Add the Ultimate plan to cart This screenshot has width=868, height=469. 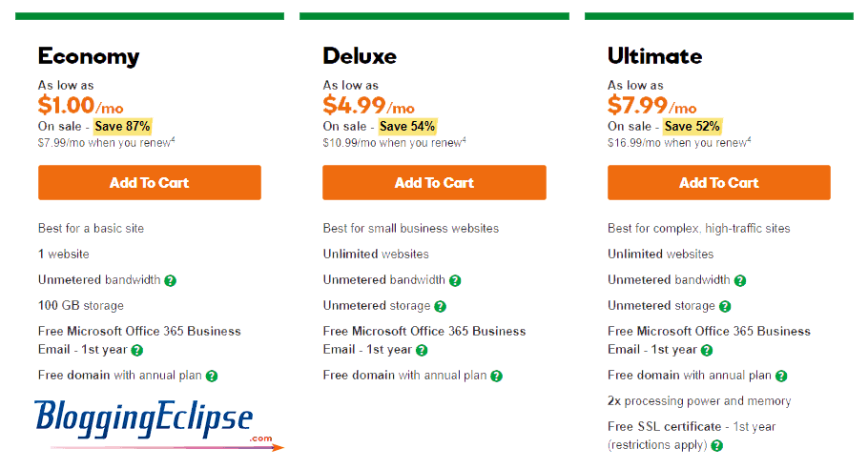(719, 182)
